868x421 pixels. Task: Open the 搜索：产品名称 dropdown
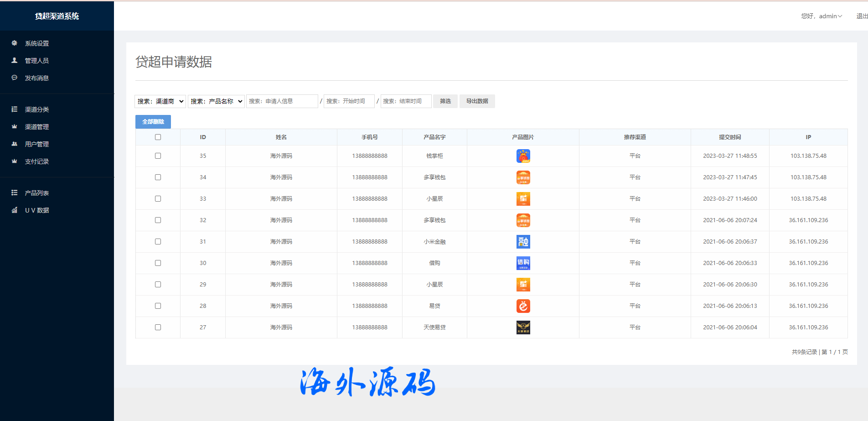pyautogui.click(x=216, y=101)
